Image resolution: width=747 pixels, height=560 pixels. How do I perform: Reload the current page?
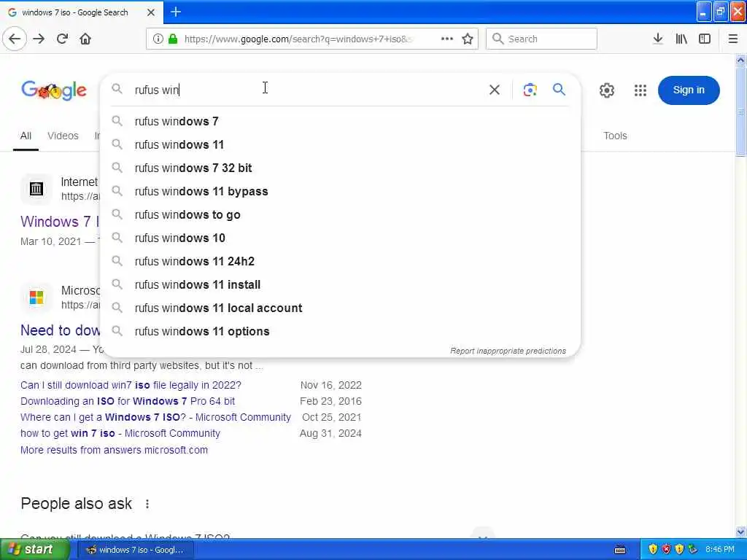pos(62,39)
